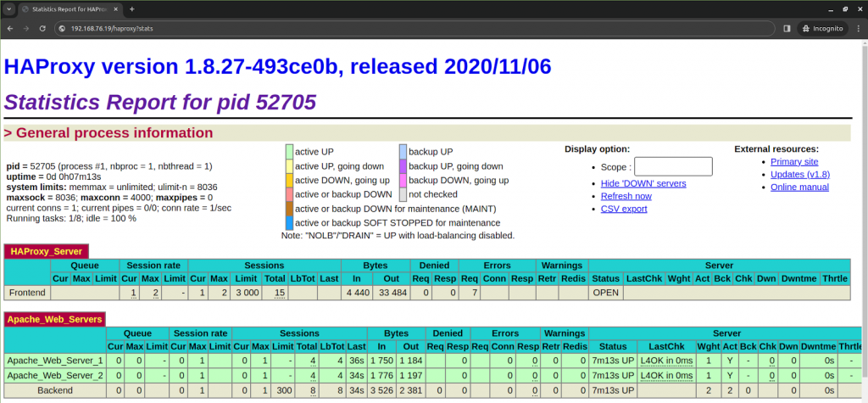Click Frontend sessions total value 15

click(279, 293)
